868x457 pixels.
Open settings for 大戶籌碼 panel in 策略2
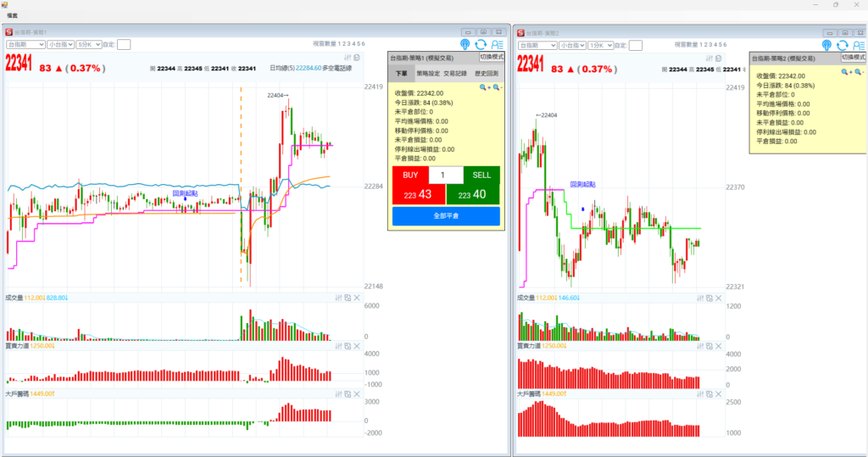click(699, 394)
